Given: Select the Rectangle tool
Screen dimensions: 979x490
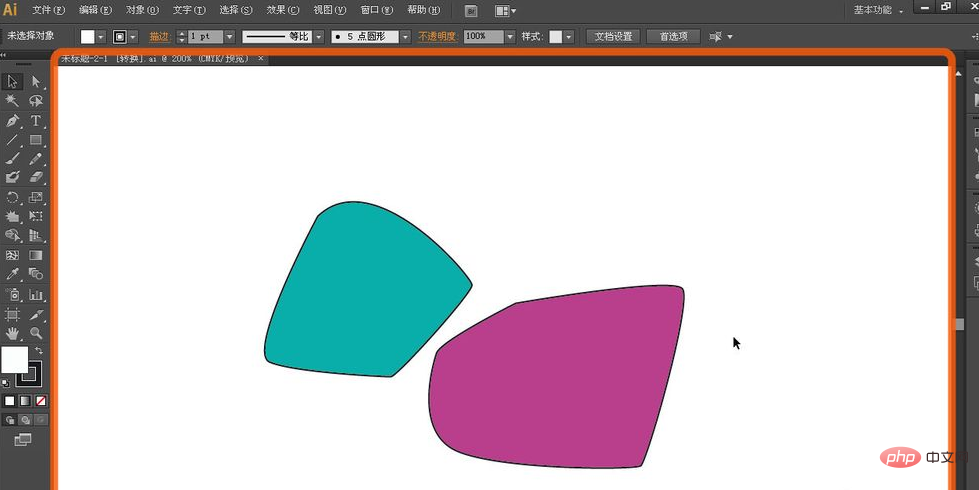Looking at the screenshot, I should 36,139.
